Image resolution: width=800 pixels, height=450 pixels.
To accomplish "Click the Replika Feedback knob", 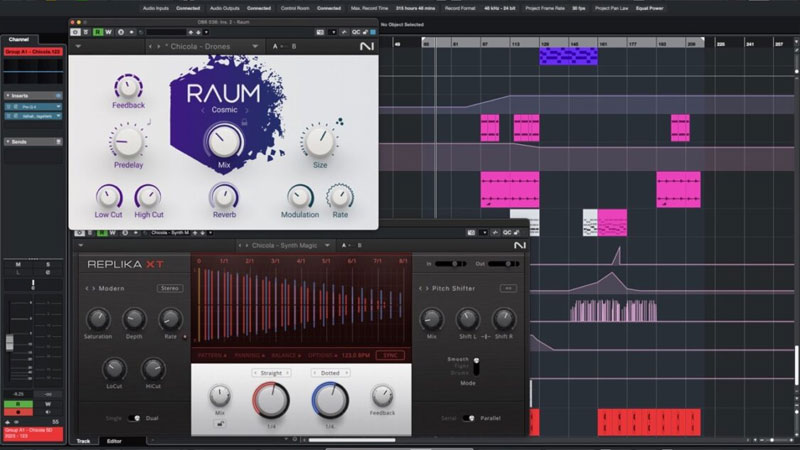I will [x=382, y=396].
